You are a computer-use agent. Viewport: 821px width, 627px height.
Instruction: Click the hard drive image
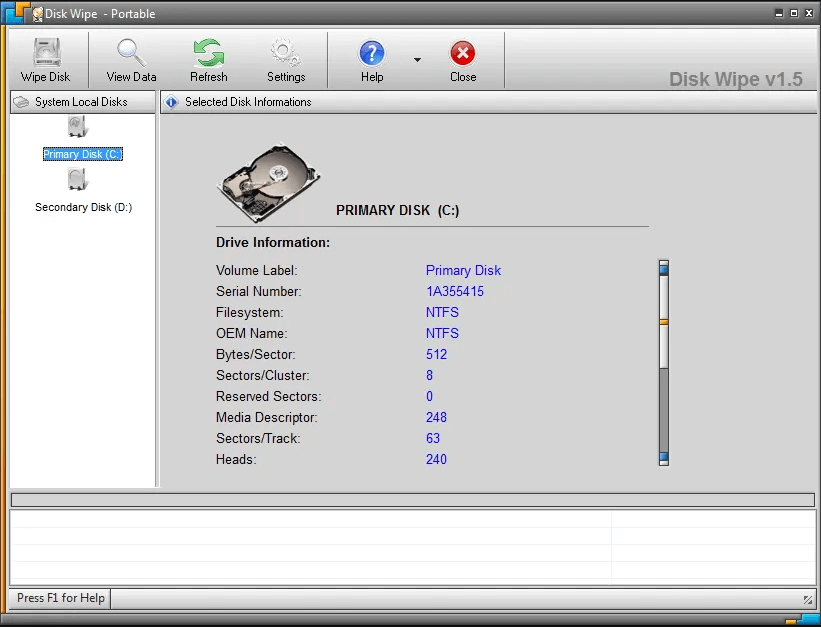268,182
